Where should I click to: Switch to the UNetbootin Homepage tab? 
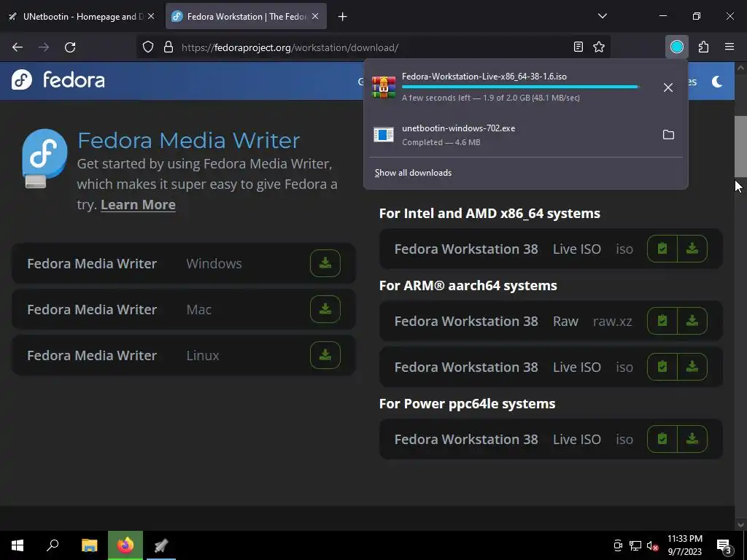[81, 16]
